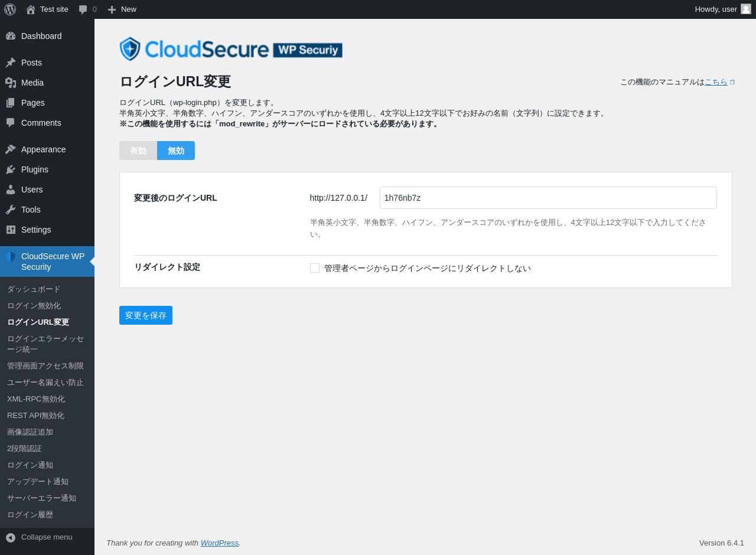
Task: Check the redirect disable checkbox
Action: [315, 268]
